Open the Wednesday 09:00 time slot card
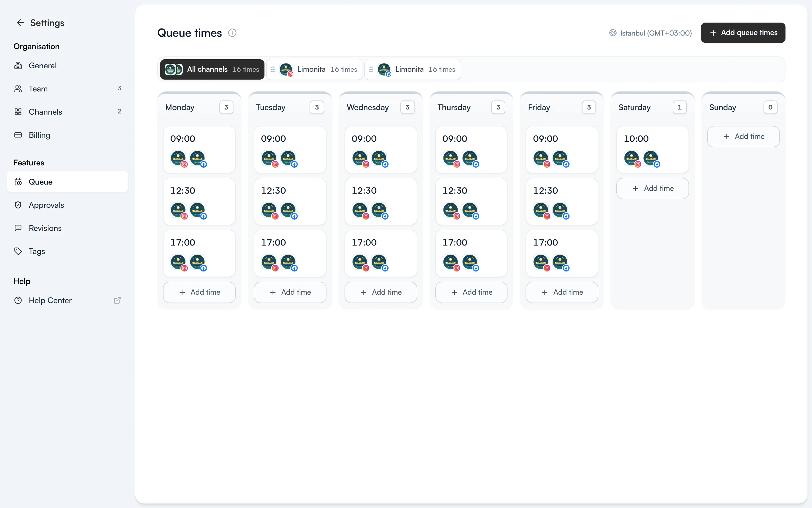 coord(381,150)
